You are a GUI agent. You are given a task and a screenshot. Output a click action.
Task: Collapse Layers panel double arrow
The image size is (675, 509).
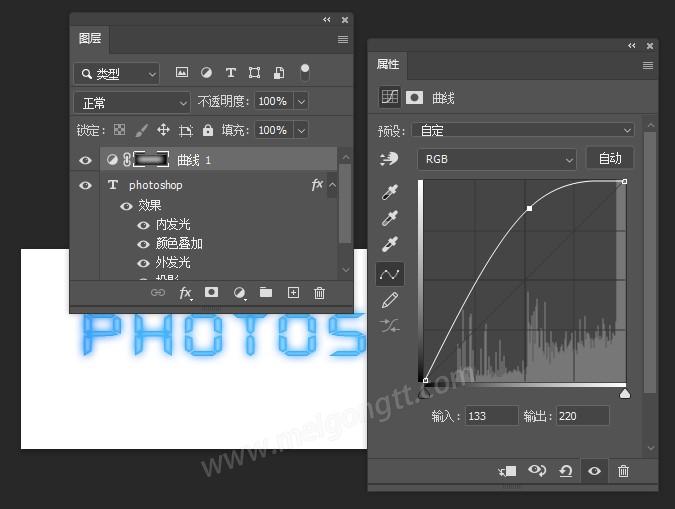pos(327,20)
